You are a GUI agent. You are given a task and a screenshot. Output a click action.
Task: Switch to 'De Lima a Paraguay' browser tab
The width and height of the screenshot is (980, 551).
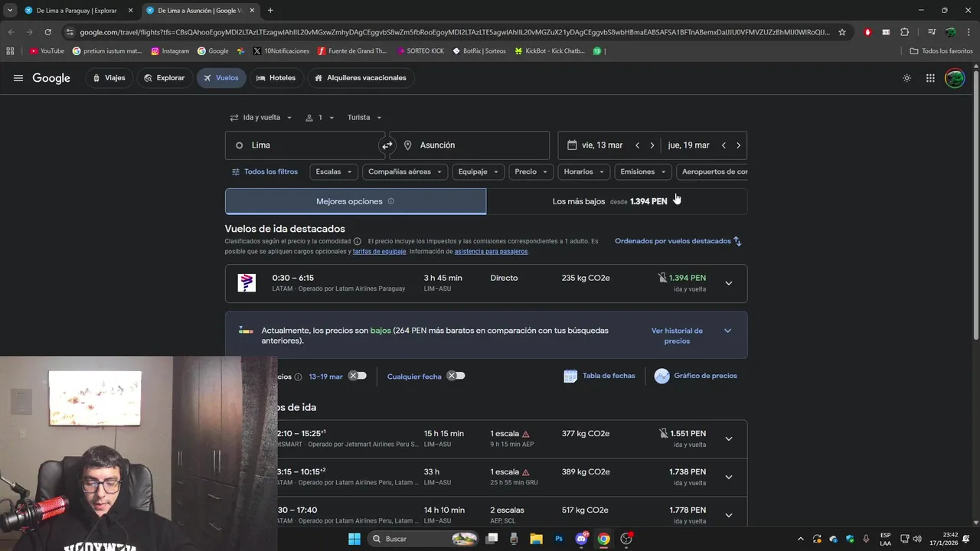point(77,11)
